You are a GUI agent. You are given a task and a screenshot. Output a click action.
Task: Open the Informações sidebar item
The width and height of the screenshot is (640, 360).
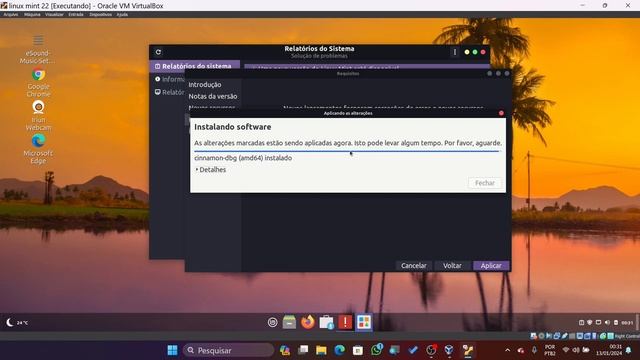[x=170, y=79]
